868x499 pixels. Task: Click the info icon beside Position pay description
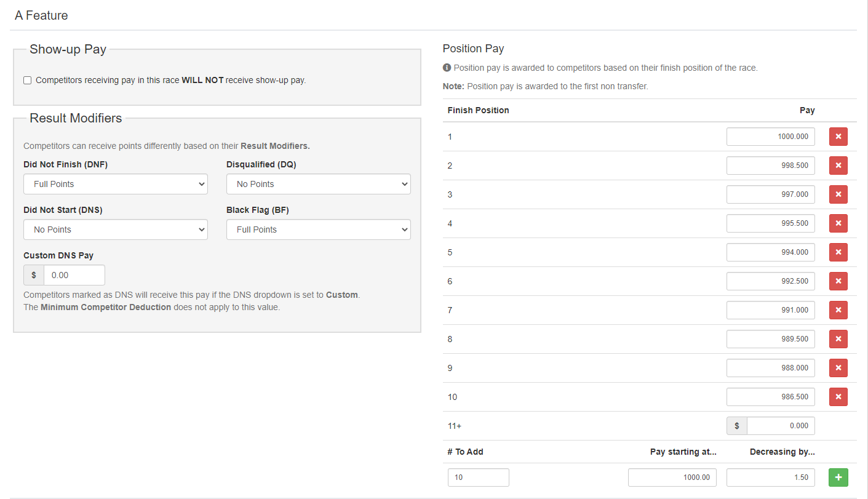pos(447,68)
